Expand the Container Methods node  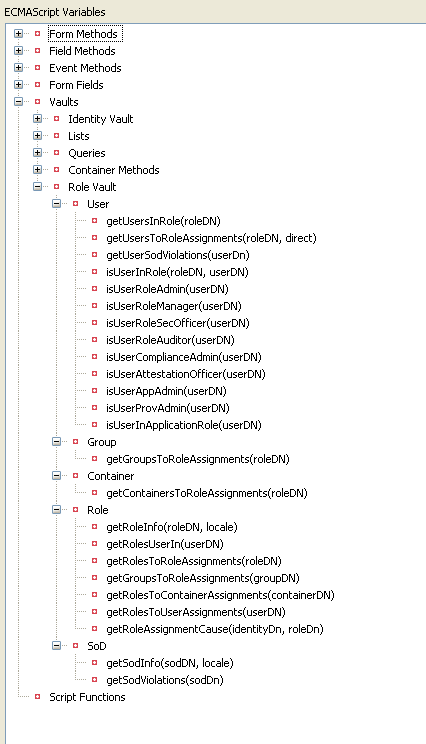pos(37,170)
